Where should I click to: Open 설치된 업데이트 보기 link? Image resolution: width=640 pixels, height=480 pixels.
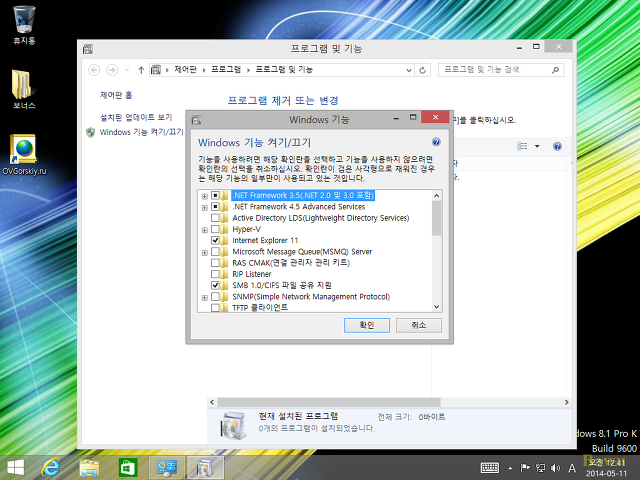(x=136, y=118)
